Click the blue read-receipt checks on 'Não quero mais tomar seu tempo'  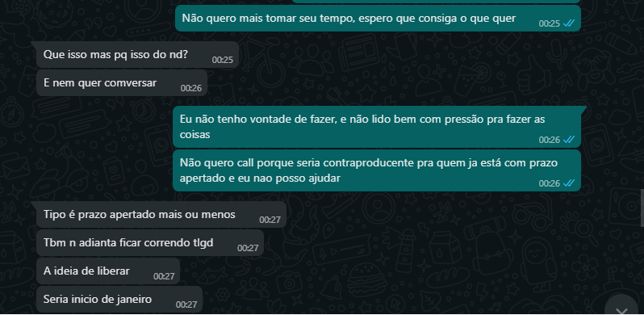tap(569, 23)
